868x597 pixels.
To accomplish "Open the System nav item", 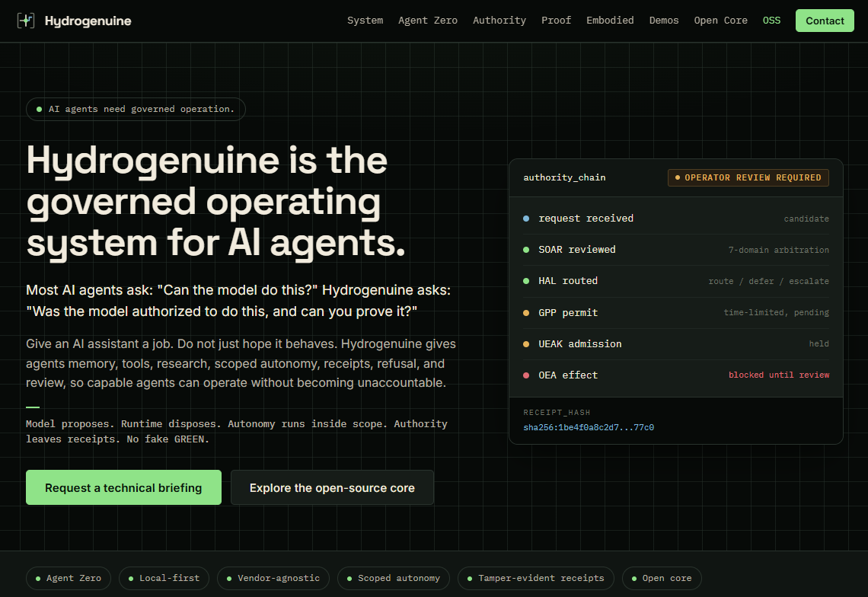I will 365,21.
